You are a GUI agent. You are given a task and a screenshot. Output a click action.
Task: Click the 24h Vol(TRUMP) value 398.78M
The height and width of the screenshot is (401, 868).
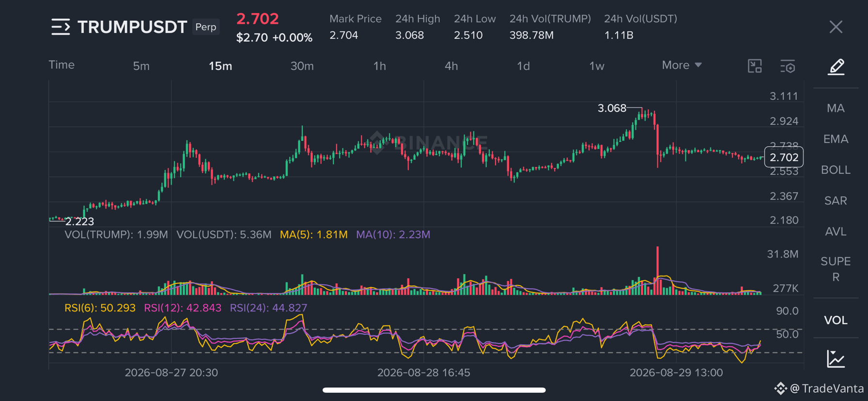coord(531,35)
